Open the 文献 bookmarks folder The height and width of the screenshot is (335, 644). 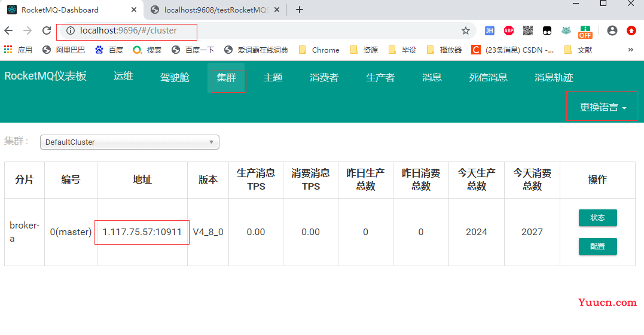(x=578, y=50)
